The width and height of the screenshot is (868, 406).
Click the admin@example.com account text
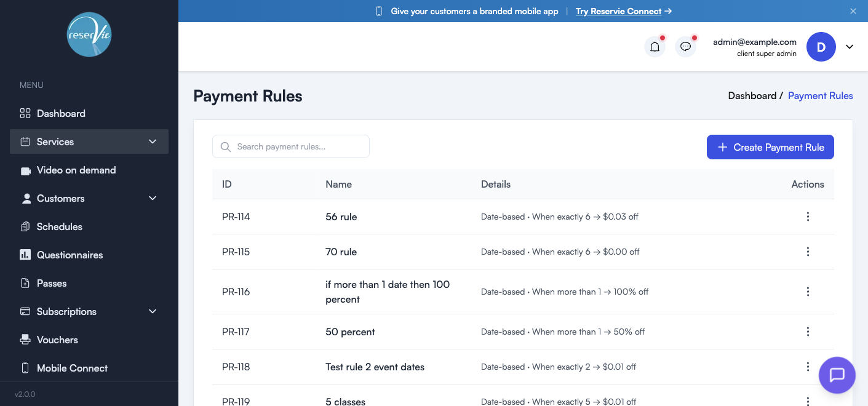tap(755, 42)
